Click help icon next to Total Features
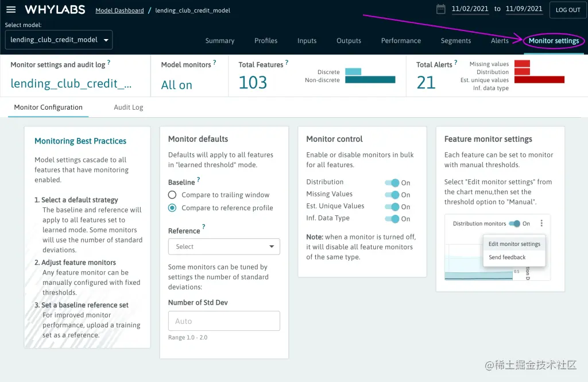This screenshot has height=382, width=588. point(287,63)
